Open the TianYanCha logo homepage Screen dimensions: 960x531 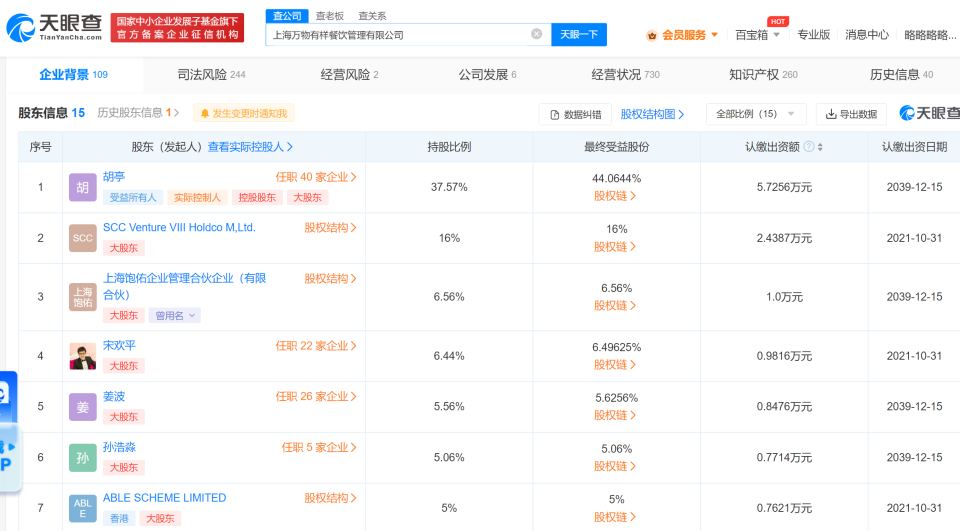coord(54,28)
